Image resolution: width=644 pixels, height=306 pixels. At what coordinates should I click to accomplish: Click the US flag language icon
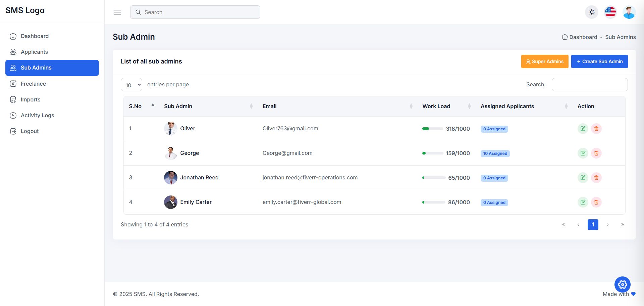click(610, 12)
